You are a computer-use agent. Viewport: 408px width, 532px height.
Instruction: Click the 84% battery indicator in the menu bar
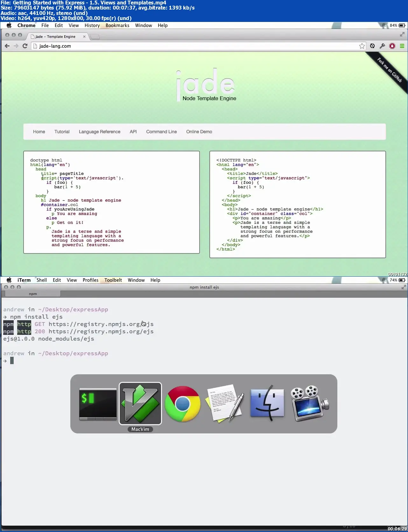(x=397, y=25)
